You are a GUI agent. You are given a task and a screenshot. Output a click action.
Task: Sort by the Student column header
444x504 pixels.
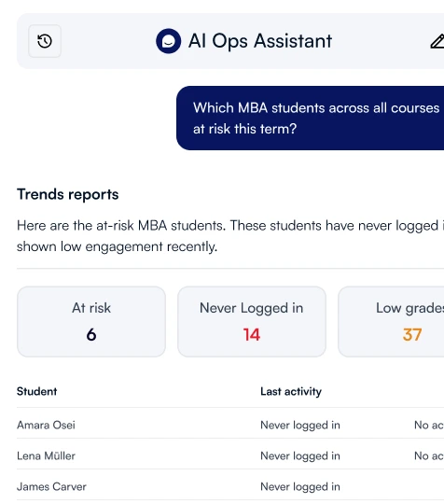tap(37, 391)
